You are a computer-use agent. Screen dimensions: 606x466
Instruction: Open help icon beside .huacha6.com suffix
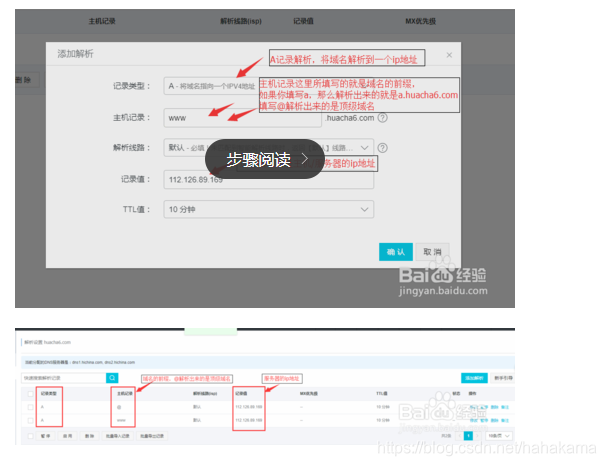click(x=382, y=118)
